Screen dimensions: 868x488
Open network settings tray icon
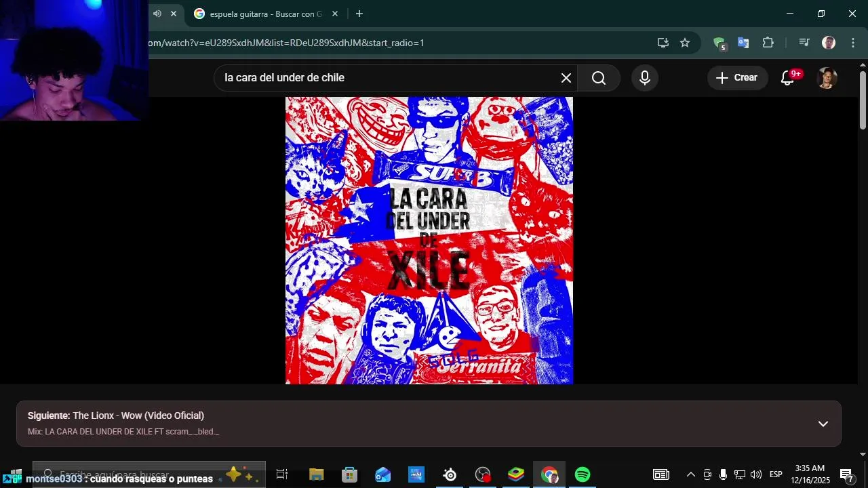pos(740,474)
